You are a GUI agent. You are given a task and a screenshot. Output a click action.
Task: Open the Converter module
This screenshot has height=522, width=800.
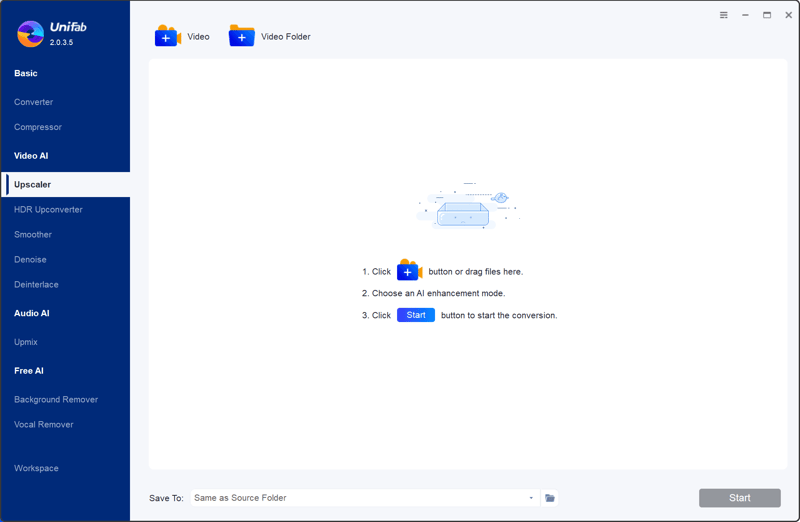34,102
